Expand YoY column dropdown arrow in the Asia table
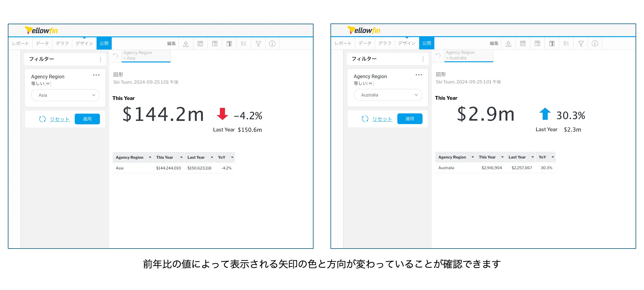Image resolution: width=644 pixels, height=290 pixels. (x=232, y=158)
